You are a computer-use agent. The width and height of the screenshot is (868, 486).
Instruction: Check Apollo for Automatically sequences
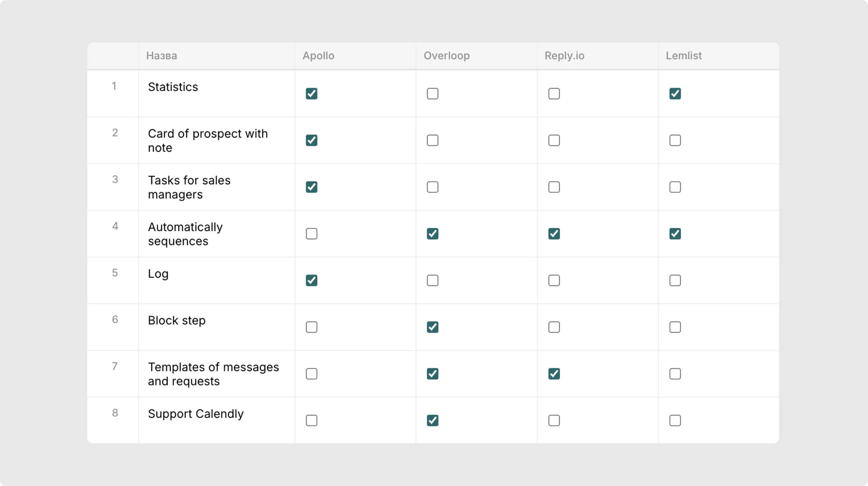[x=311, y=234]
